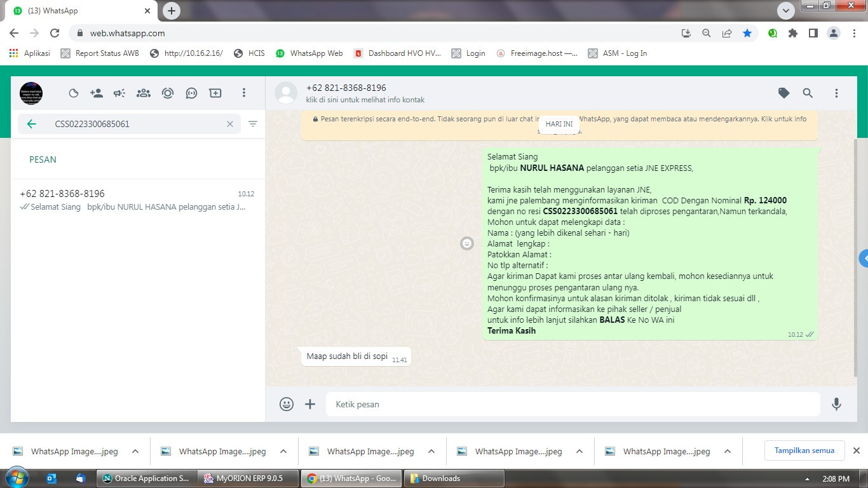Start a new chat icon

(x=191, y=93)
